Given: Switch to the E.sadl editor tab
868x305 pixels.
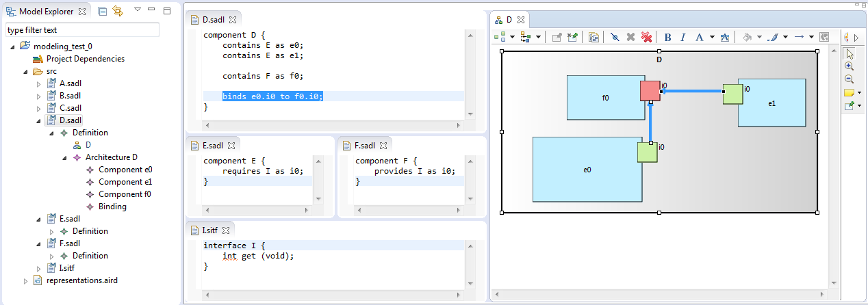Looking at the screenshot, I should coord(212,145).
